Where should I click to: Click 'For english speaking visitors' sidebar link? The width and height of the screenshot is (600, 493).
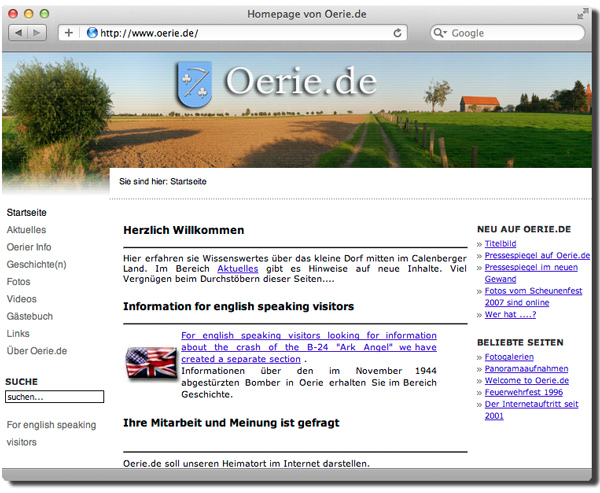[51, 433]
